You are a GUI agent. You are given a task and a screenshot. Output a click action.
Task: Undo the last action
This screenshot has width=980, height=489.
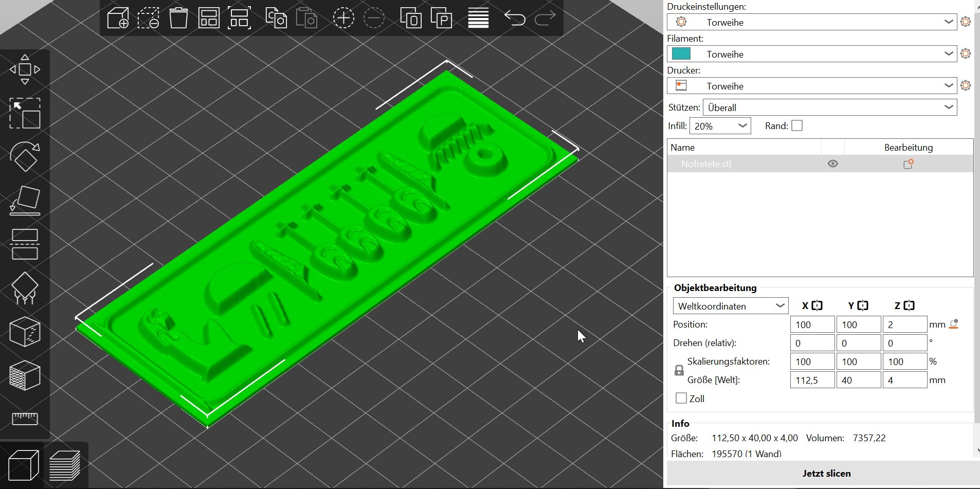tap(515, 18)
